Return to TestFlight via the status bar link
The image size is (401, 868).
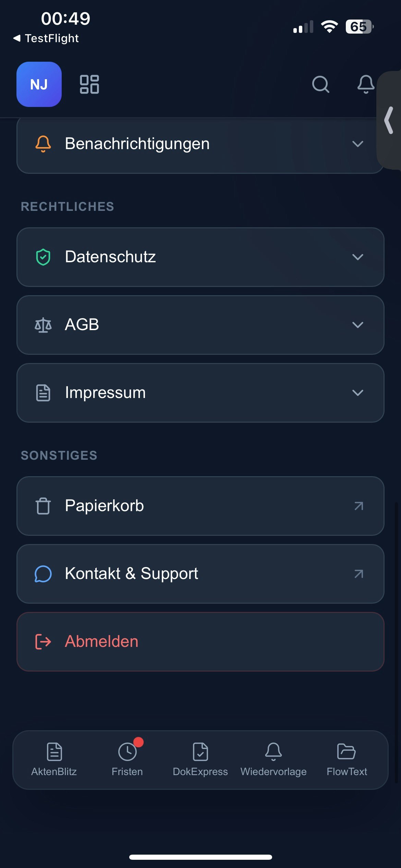pyautogui.click(x=46, y=38)
